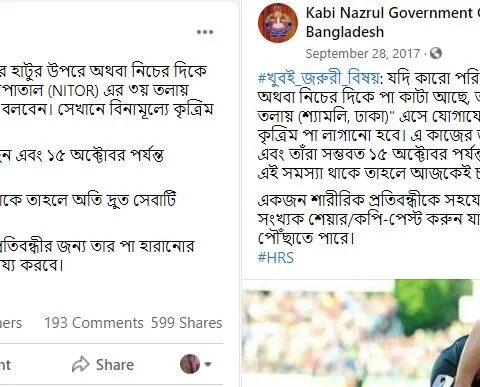Click the Share arrow icon
The height and width of the screenshot is (387, 480).
coord(81,364)
